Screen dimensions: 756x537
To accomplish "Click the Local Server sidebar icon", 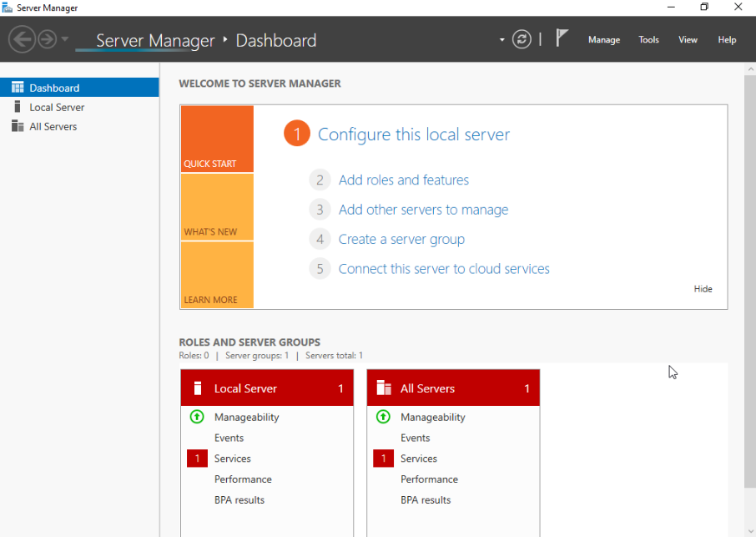I will [18, 107].
